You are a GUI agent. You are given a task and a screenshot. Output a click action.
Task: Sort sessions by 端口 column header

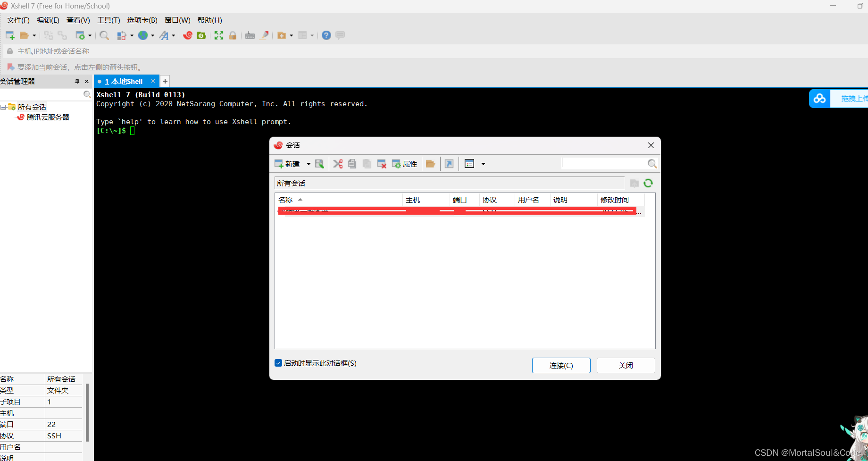[464, 200]
